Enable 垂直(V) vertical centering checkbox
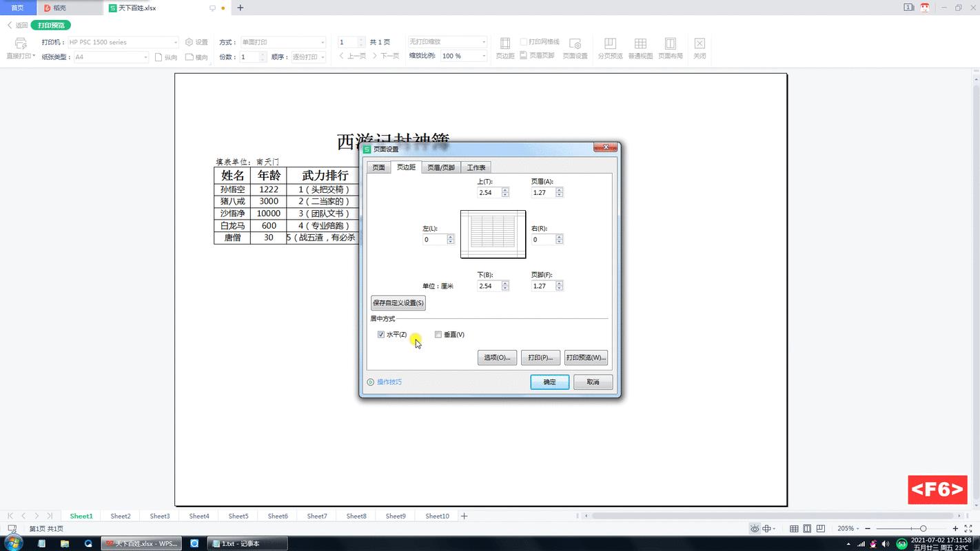 coord(438,335)
